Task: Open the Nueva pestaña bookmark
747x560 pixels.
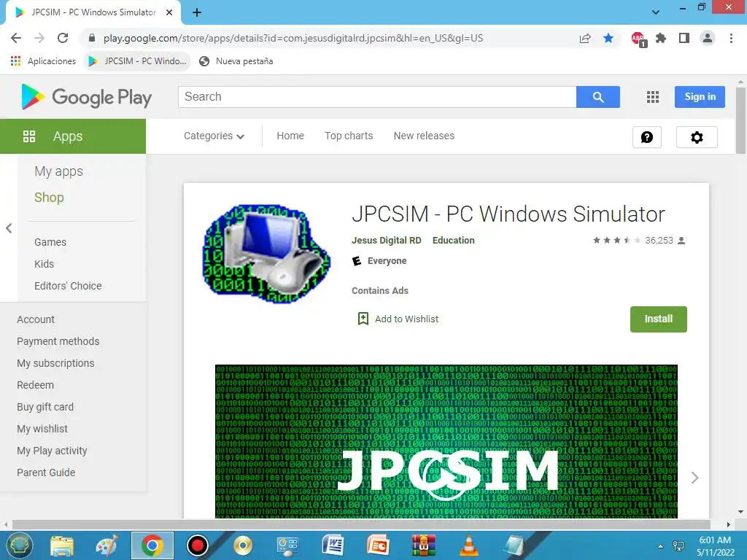Action: point(236,61)
